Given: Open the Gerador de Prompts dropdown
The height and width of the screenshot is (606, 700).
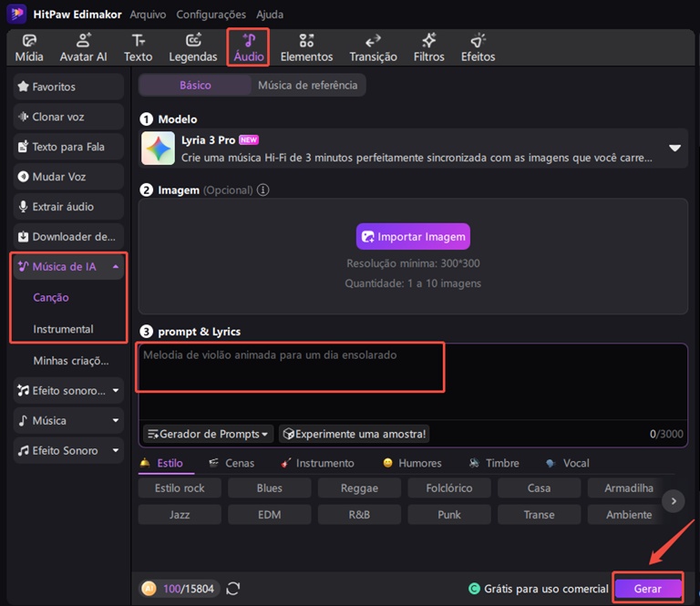Looking at the screenshot, I should click(x=208, y=434).
